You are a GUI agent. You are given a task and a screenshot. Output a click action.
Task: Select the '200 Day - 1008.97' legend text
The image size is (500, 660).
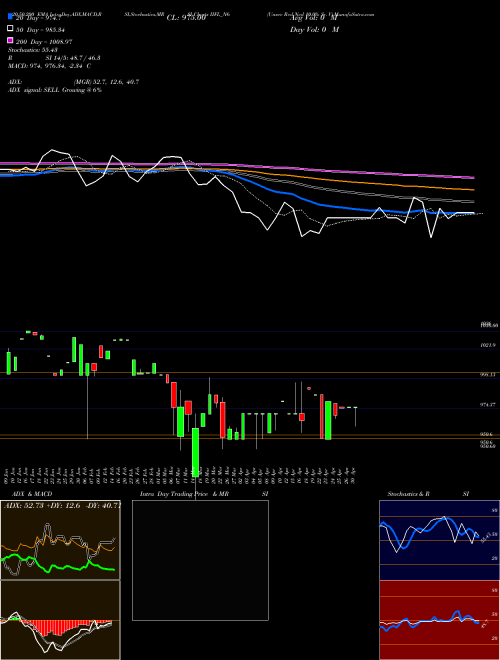pyautogui.click(x=44, y=42)
